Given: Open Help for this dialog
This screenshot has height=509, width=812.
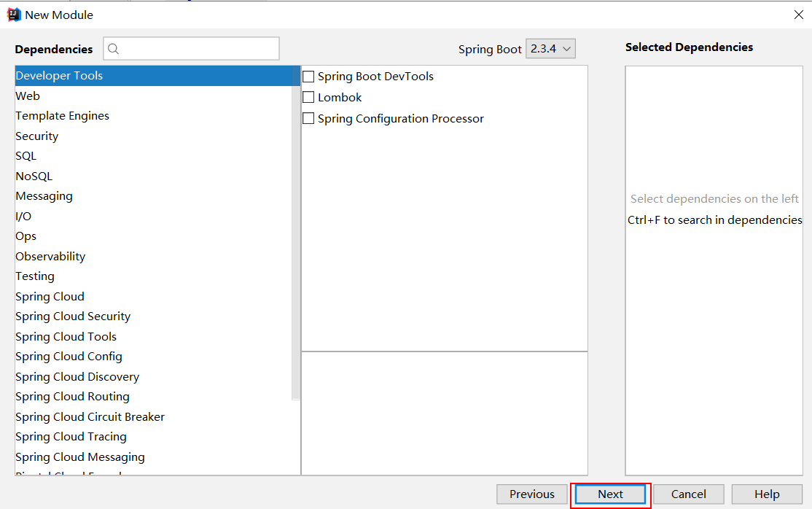Looking at the screenshot, I should (767, 494).
